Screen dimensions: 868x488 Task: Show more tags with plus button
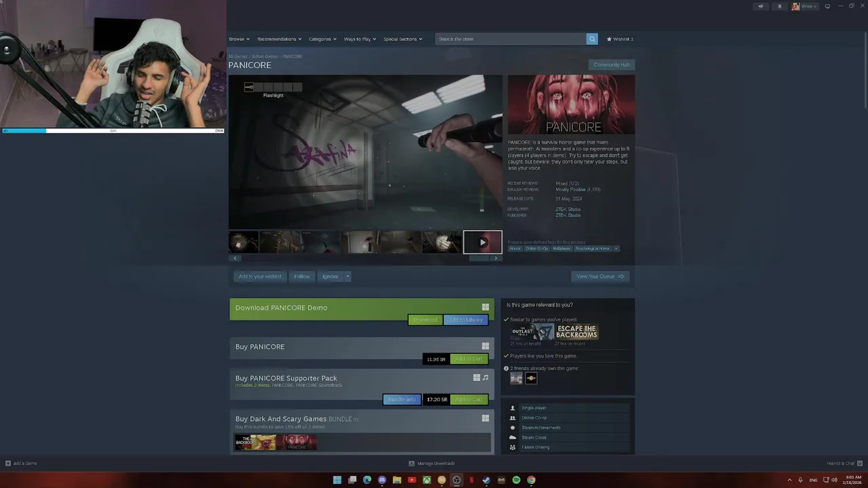(x=616, y=249)
